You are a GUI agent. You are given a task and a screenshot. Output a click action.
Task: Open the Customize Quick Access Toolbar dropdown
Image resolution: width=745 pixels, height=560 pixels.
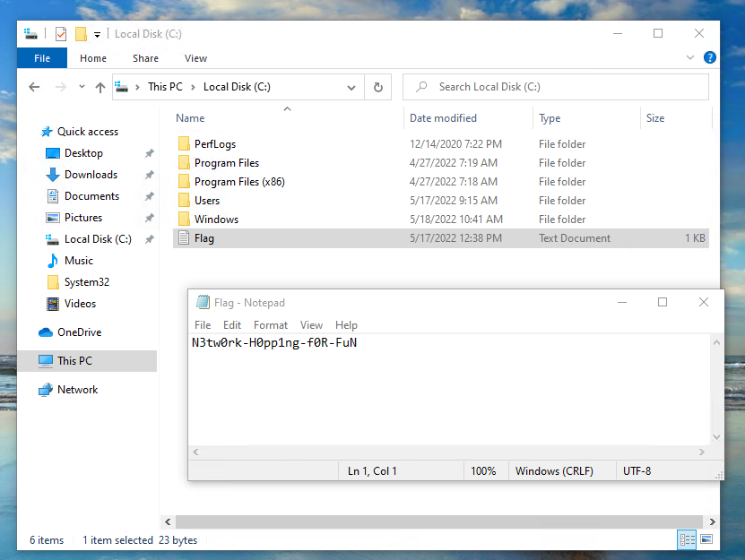(x=97, y=34)
